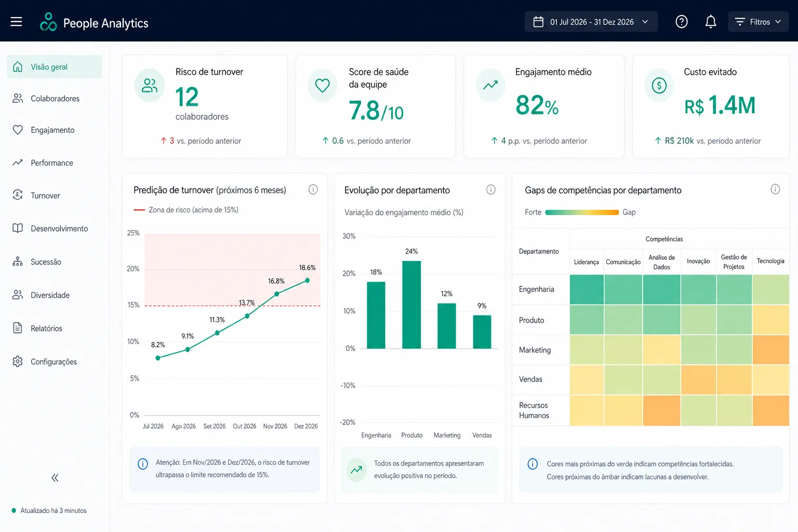Viewport: 798px width, 532px height.
Task: Click the Custo evitado dollar icon
Action: coord(659,85)
